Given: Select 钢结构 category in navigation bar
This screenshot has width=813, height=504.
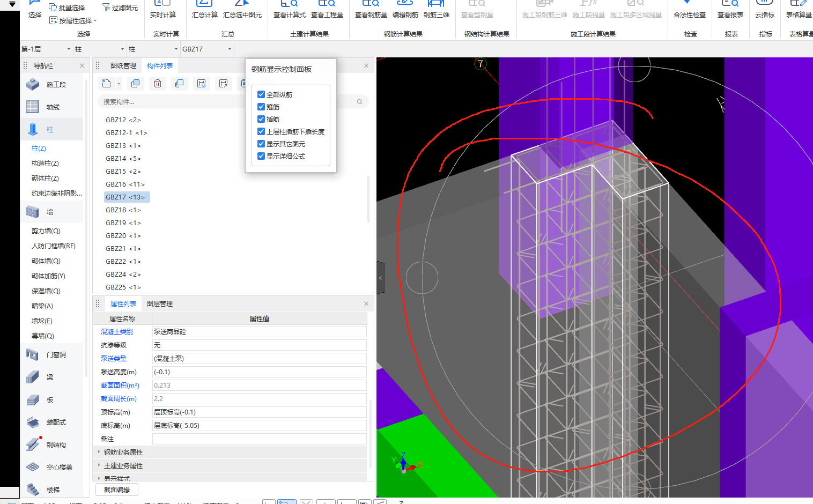Looking at the screenshot, I should (51, 444).
